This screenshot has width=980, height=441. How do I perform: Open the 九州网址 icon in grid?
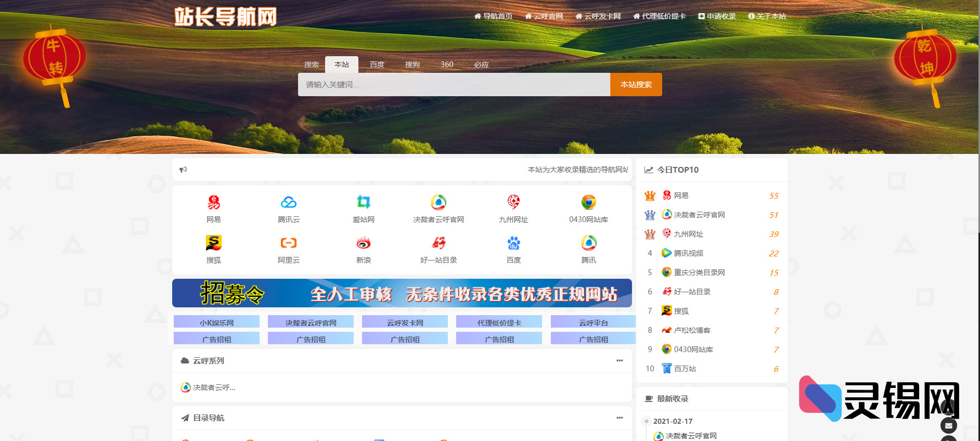[x=513, y=202]
